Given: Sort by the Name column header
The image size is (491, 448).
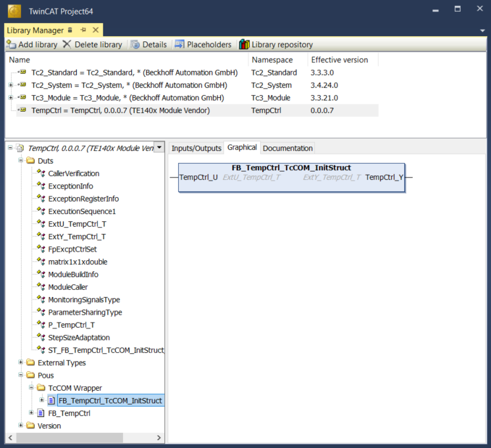Looking at the screenshot, I should point(126,60).
